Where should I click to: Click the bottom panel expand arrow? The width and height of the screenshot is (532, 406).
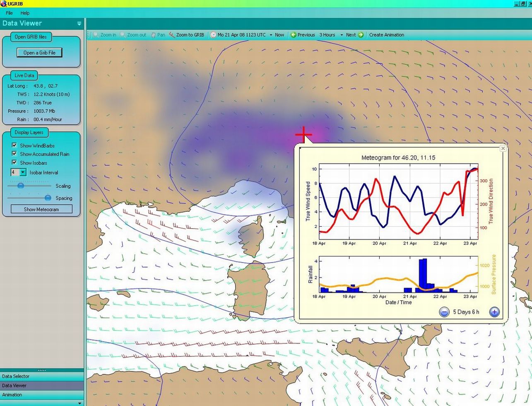[79, 403]
